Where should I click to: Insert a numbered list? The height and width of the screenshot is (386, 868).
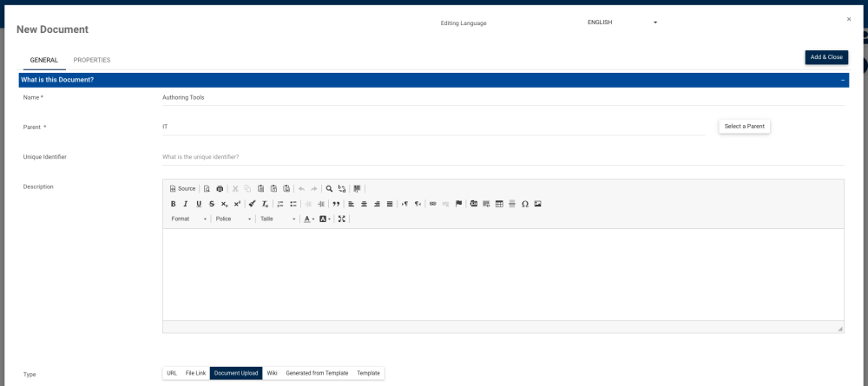tap(280, 204)
